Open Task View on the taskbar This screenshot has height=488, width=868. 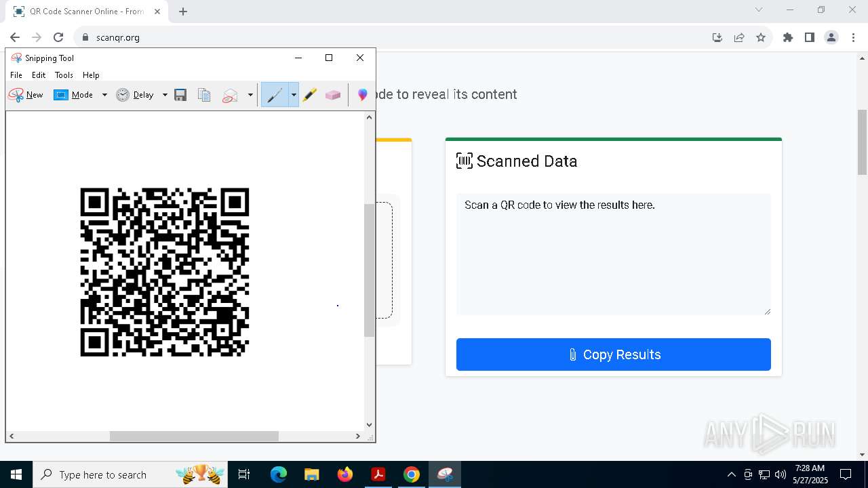[x=244, y=474]
